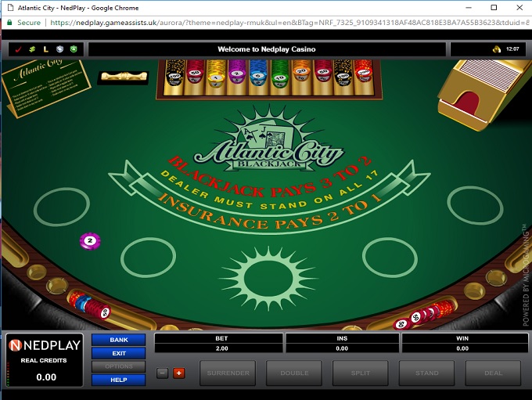Click the green dollar sign icon
This screenshot has width=532, height=400.
(33, 49)
